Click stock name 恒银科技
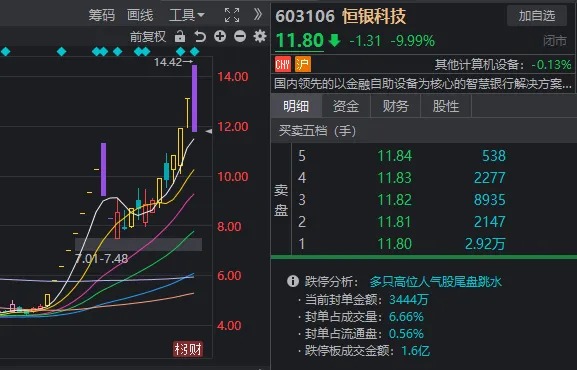Screen dimensions: 577x370 point(374,16)
